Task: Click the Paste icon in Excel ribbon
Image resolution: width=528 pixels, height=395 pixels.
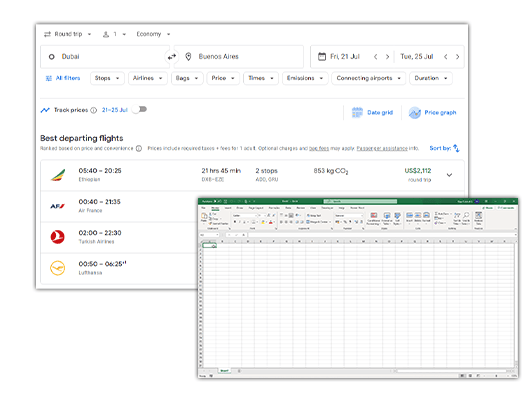Action: click(x=204, y=217)
